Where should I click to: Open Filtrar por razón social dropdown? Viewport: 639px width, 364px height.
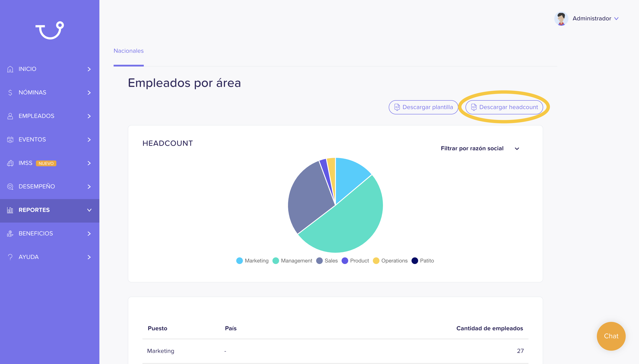[480, 149]
